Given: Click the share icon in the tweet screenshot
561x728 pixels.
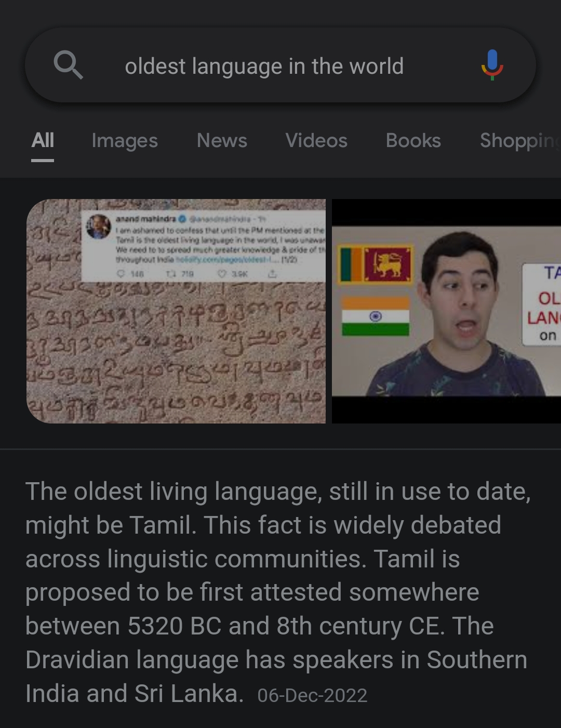Looking at the screenshot, I should click(272, 273).
